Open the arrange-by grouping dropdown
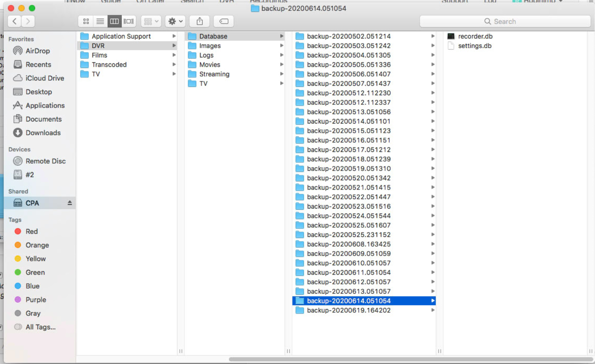The width and height of the screenshot is (595, 364). pyautogui.click(x=151, y=22)
